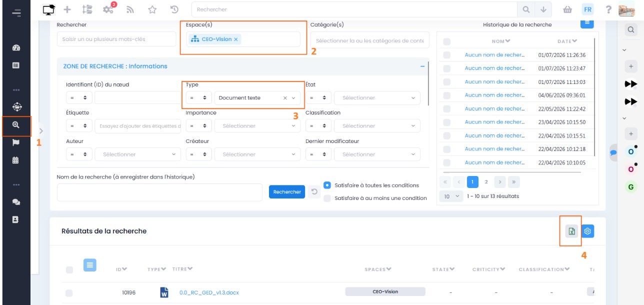Export results to Excel

pos(571,231)
